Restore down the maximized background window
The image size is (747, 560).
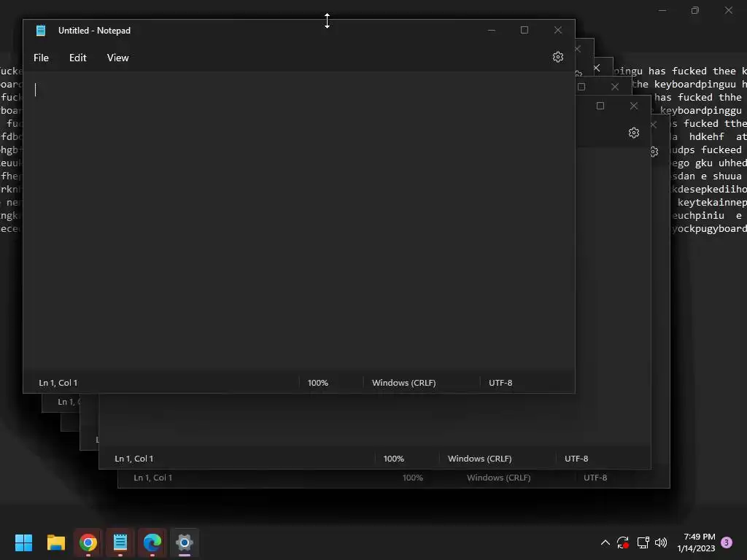pos(695,10)
